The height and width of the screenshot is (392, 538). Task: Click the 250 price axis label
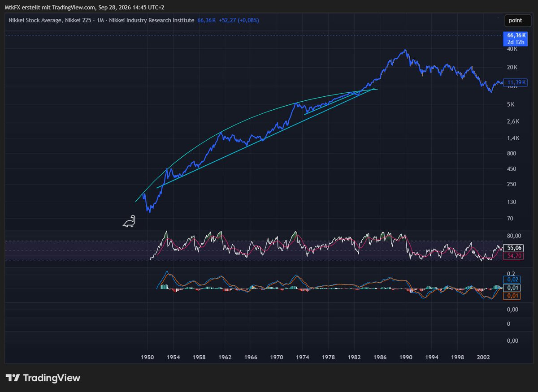tap(512, 184)
